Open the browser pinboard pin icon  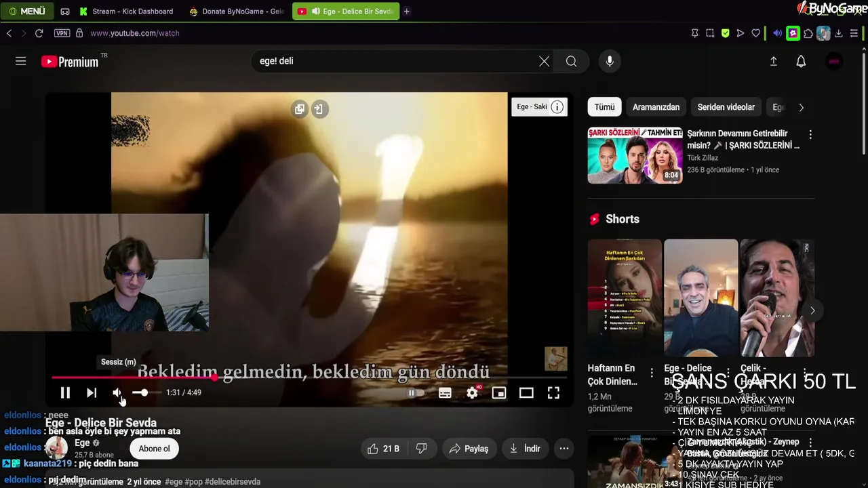[x=694, y=33]
